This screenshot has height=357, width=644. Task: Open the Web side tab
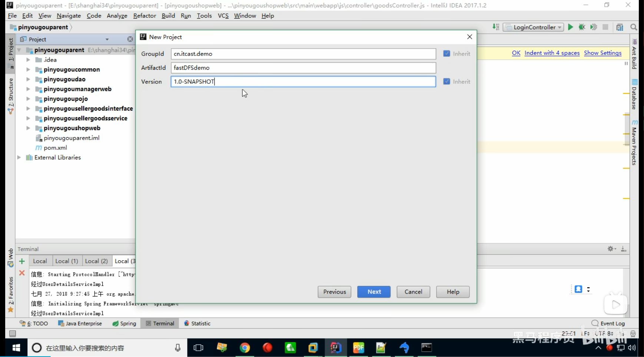[11, 258]
